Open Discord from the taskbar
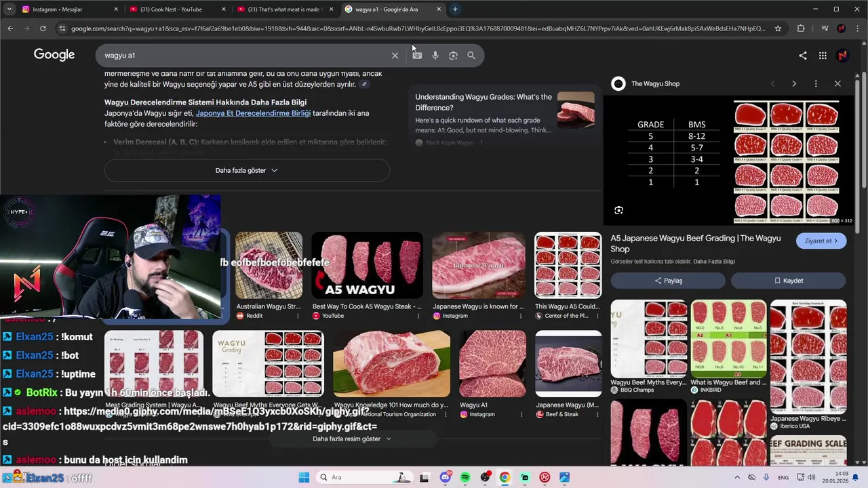This screenshot has height=488, width=868. click(x=446, y=477)
